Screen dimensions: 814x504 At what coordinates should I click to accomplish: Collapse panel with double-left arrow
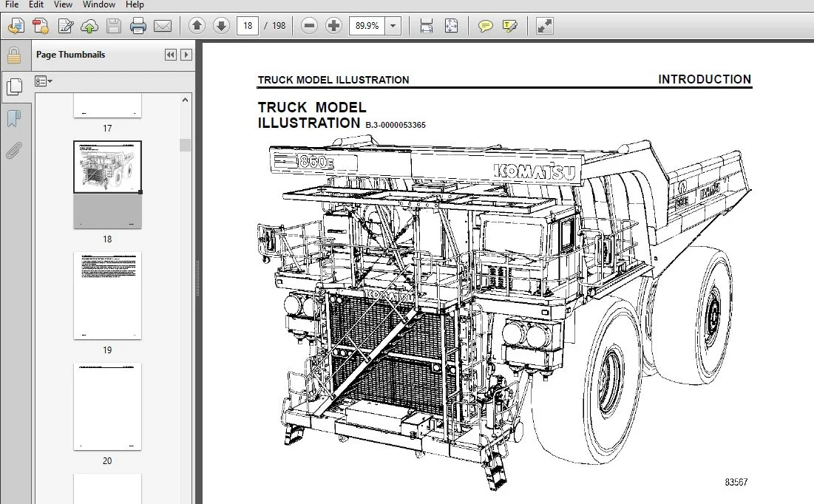tap(170, 55)
